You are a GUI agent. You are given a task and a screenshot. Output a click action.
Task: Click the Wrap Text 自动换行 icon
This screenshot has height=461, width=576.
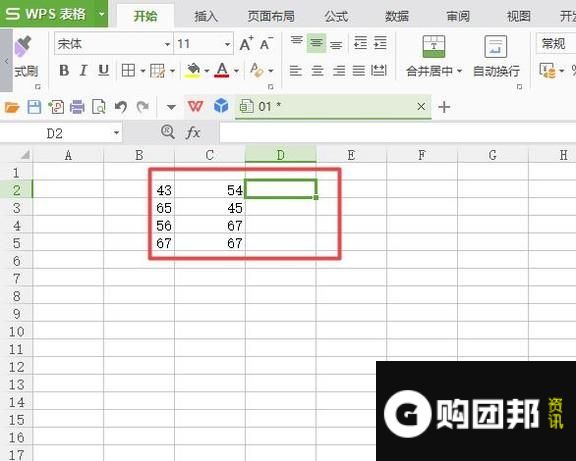[496, 47]
